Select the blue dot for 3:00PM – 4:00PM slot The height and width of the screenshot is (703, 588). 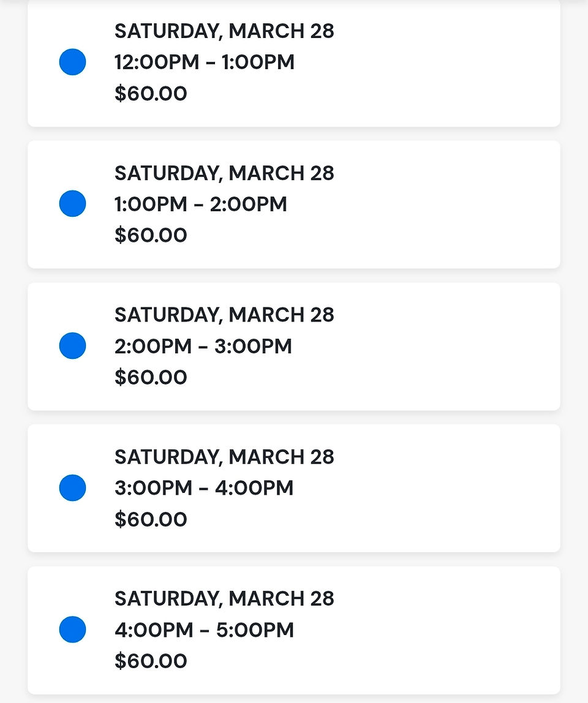point(73,488)
